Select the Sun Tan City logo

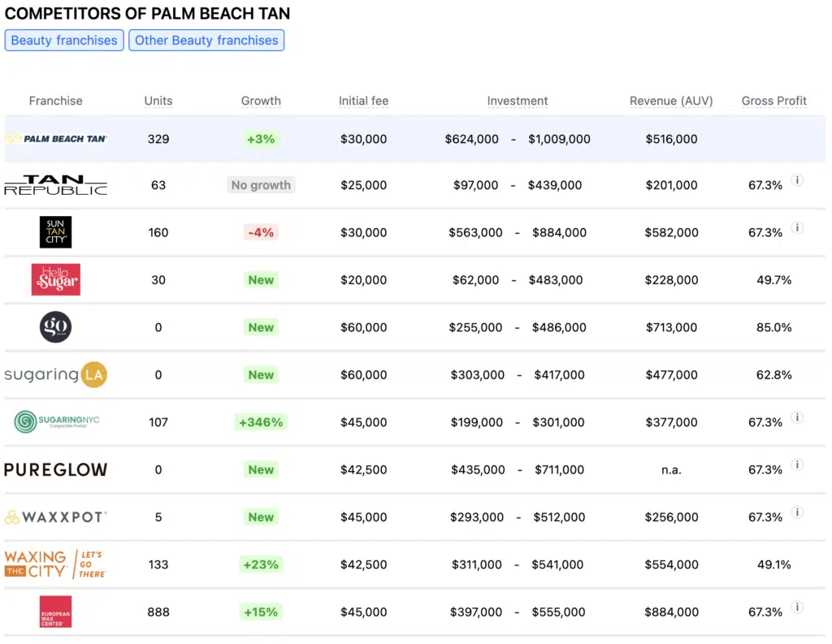point(56,231)
